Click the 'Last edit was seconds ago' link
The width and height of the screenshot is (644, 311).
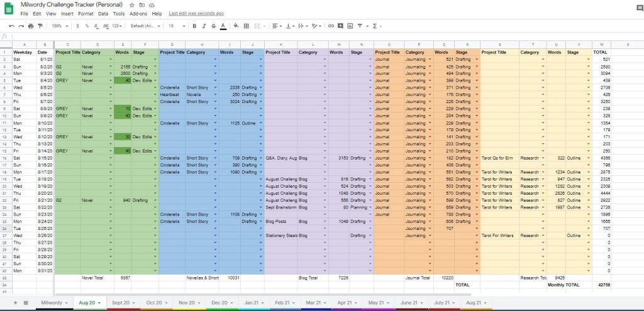196,13
